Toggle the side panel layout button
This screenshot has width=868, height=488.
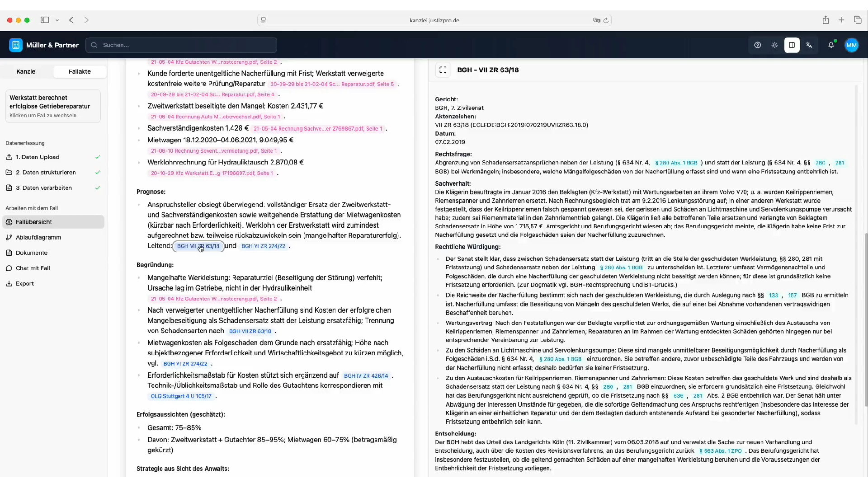point(792,45)
